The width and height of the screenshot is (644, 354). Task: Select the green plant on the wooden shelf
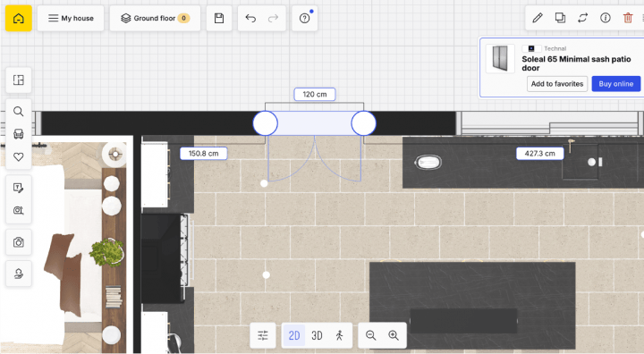106,253
